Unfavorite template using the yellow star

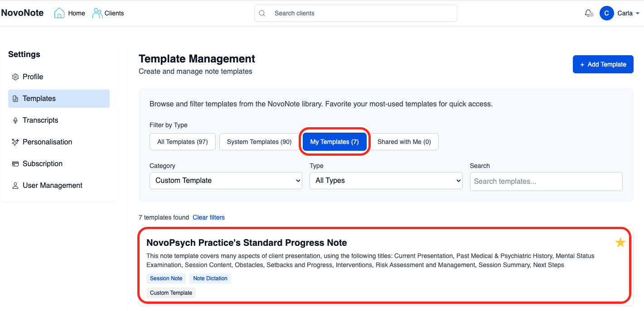620,243
